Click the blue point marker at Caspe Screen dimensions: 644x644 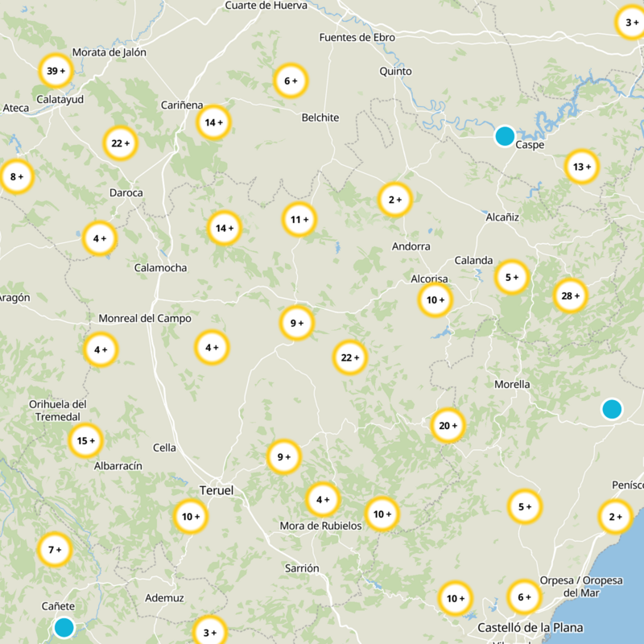[505, 136]
